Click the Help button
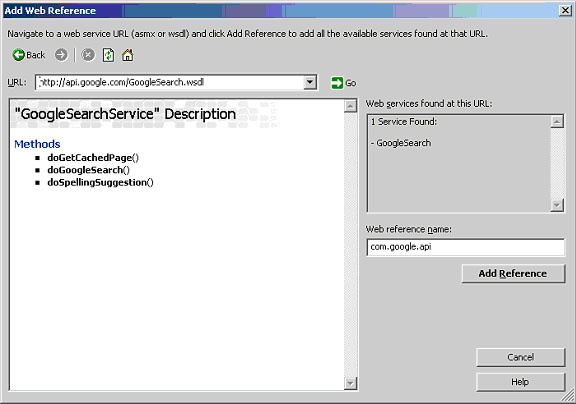Image resolution: width=576 pixels, height=404 pixels. click(520, 382)
